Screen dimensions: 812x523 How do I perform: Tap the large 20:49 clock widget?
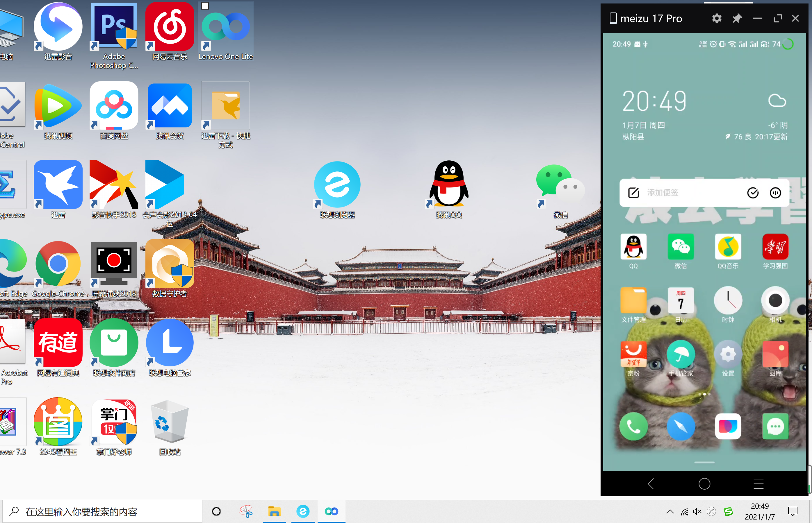point(655,101)
